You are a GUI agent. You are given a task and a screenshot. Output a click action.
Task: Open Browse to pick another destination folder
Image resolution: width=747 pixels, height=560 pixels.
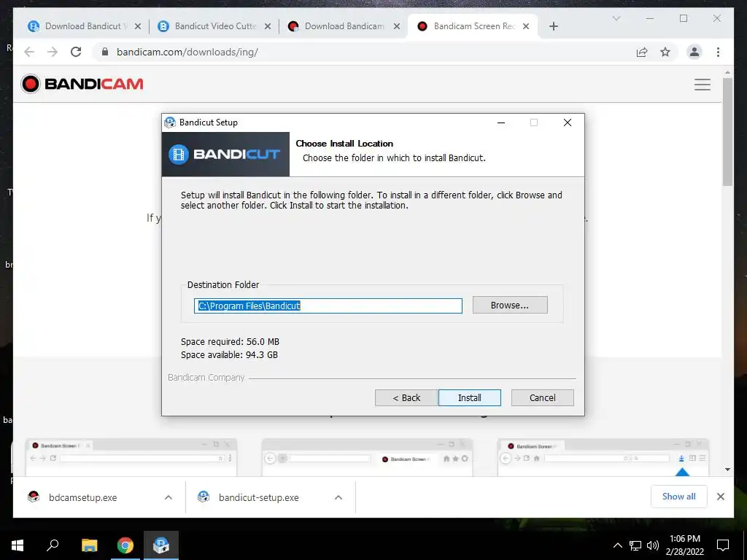(x=510, y=306)
